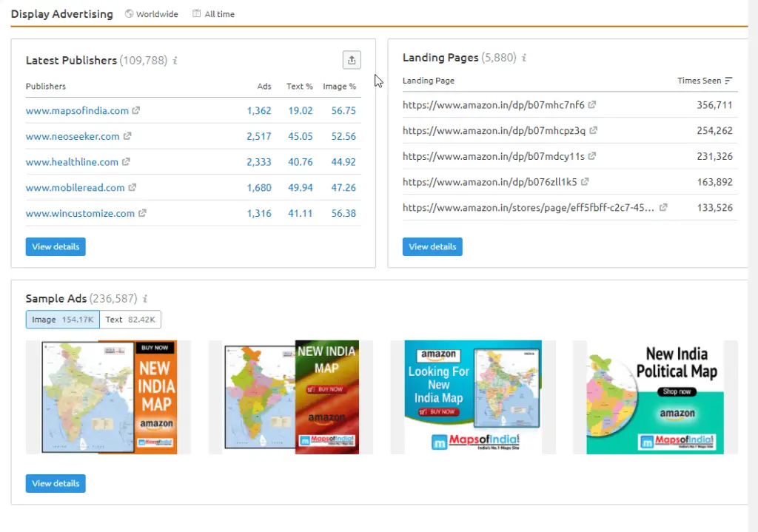Viewport: 758px width, 532px height.
Task: Click the Times Seen value 356,711
Action: 714,105
